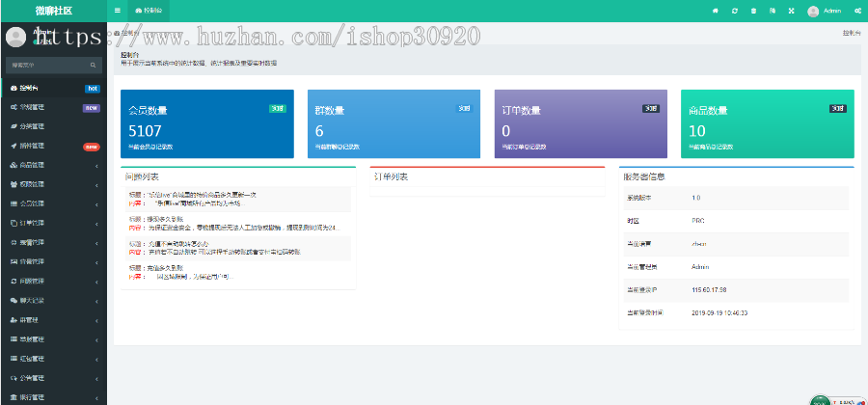Click the bank icon beside 银行管理

[14, 397]
